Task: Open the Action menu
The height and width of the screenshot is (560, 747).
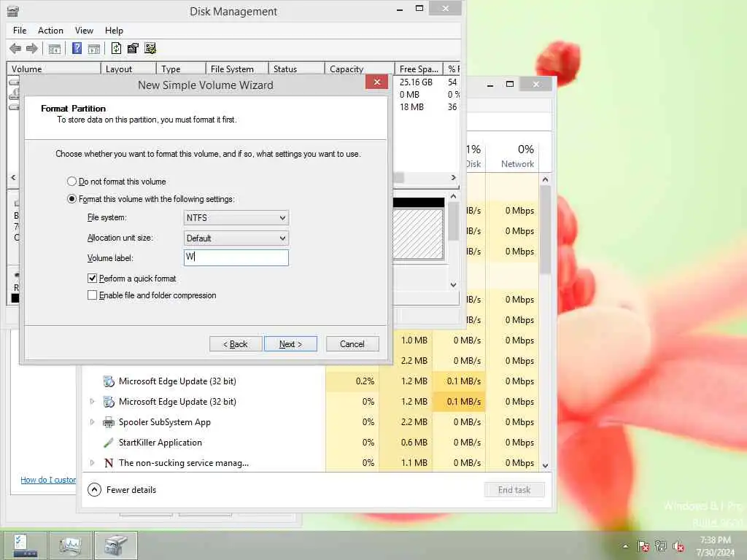Action: pos(50,31)
